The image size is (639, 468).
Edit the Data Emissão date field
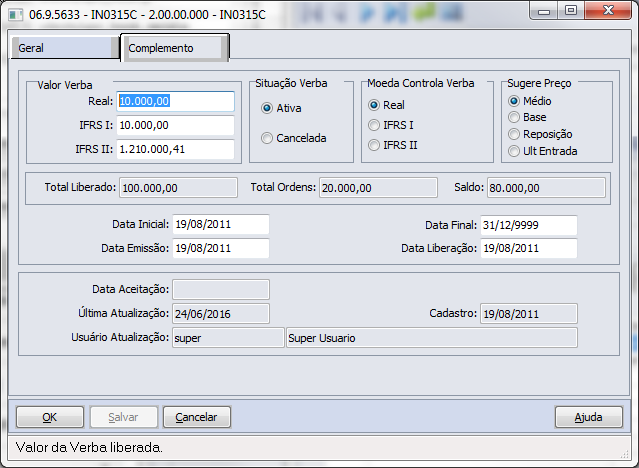coord(221,248)
